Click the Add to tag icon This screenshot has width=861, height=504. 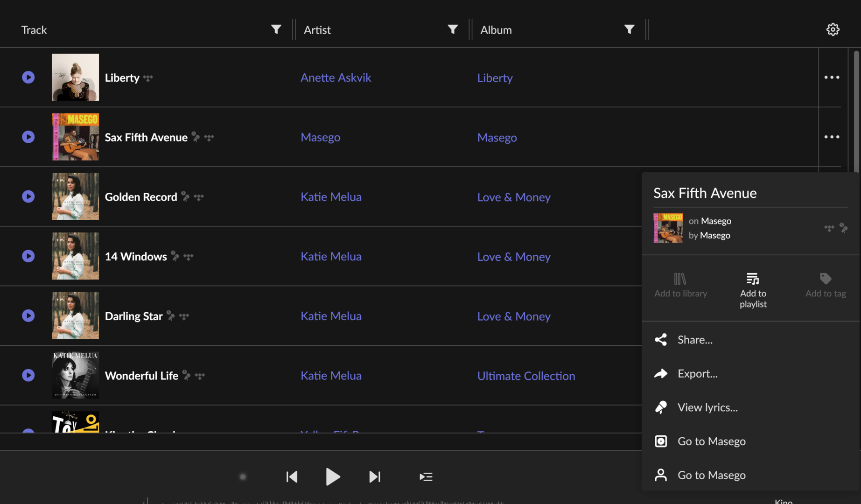click(x=825, y=279)
